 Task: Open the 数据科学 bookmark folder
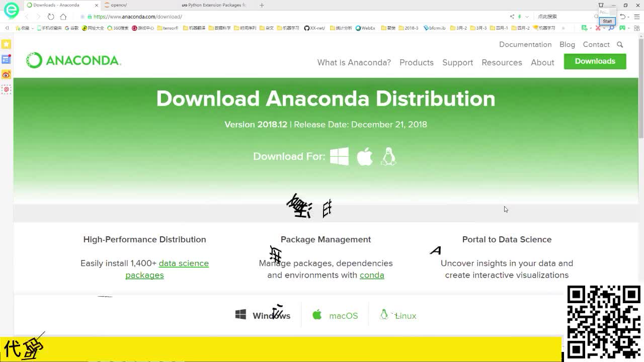pos(219,28)
